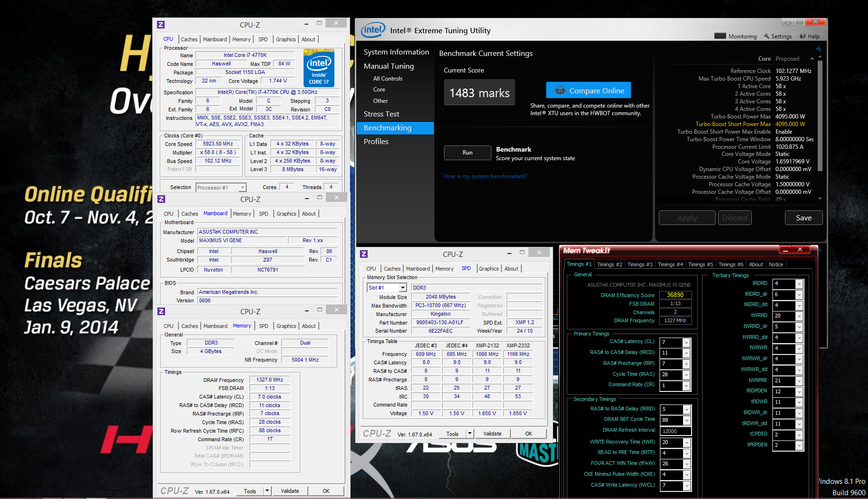Click the Intel logo in XTU header

click(373, 30)
